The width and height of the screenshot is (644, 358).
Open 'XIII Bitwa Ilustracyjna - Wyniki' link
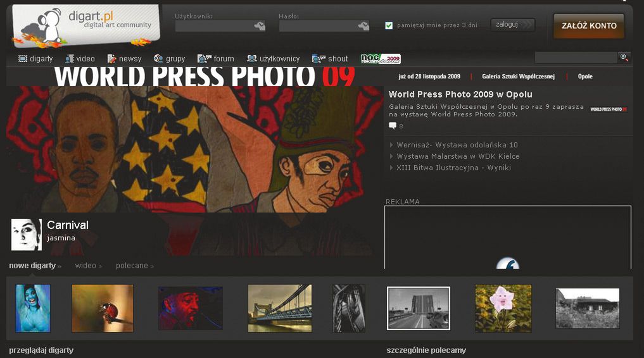pyautogui.click(x=453, y=168)
